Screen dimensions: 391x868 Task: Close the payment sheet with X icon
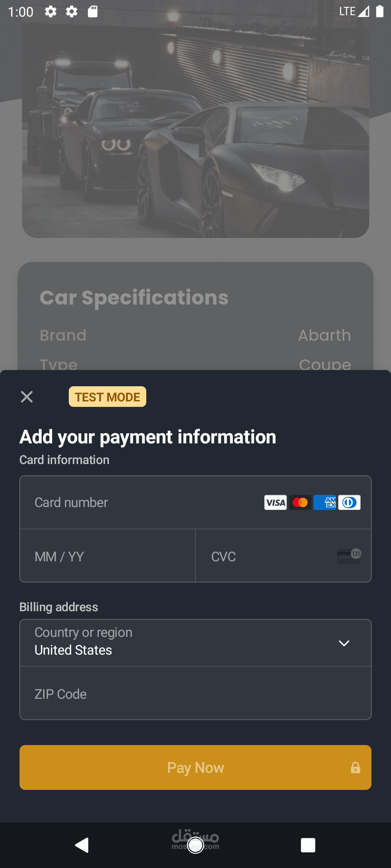coord(27,397)
